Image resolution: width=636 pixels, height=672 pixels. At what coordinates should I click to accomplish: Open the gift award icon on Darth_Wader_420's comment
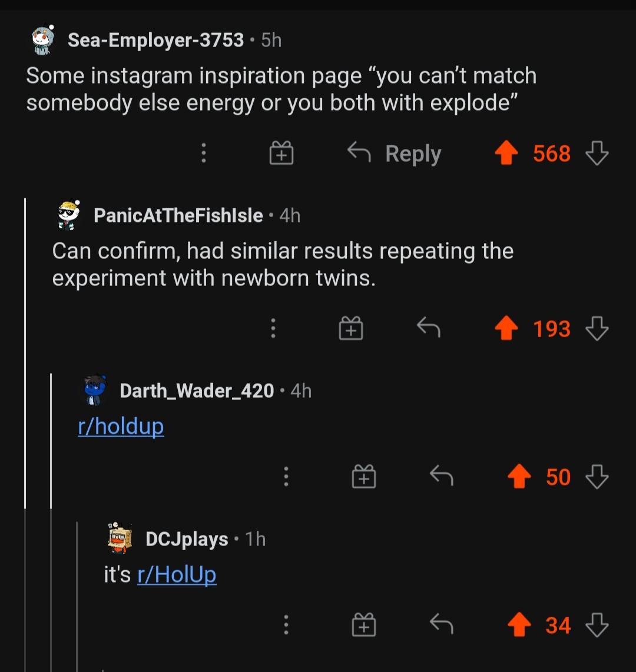(x=363, y=477)
